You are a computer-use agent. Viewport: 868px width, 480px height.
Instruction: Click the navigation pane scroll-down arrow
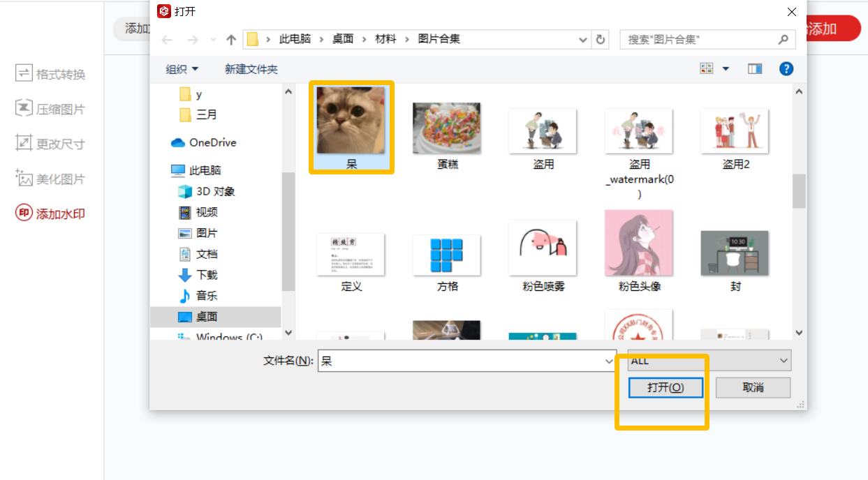288,333
